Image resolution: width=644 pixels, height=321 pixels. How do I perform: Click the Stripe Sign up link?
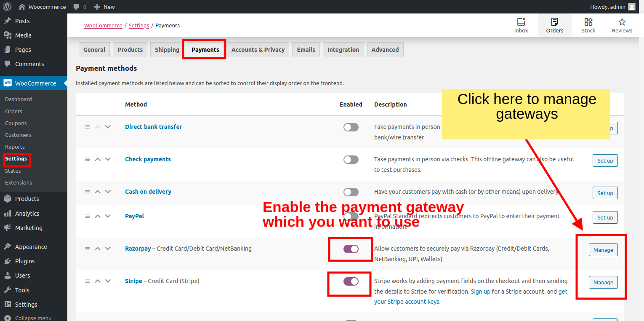point(481,291)
